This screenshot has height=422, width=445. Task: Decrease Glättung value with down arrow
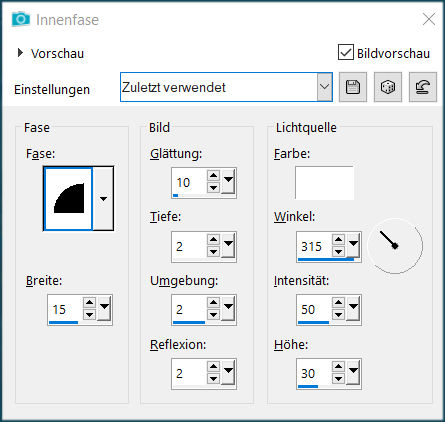pyautogui.click(x=213, y=187)
